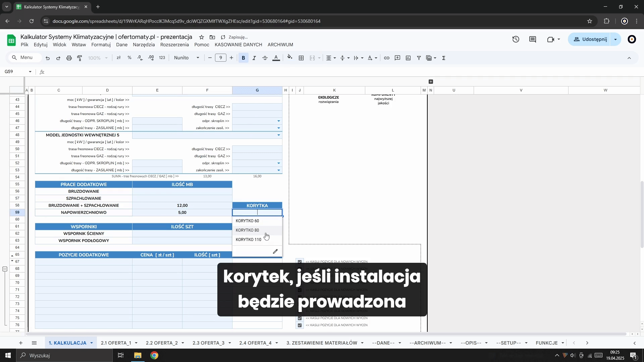This screenshot has height=362, width=644.
Task: Open the Nunito font dropdown
Action: tap(186, 58)
